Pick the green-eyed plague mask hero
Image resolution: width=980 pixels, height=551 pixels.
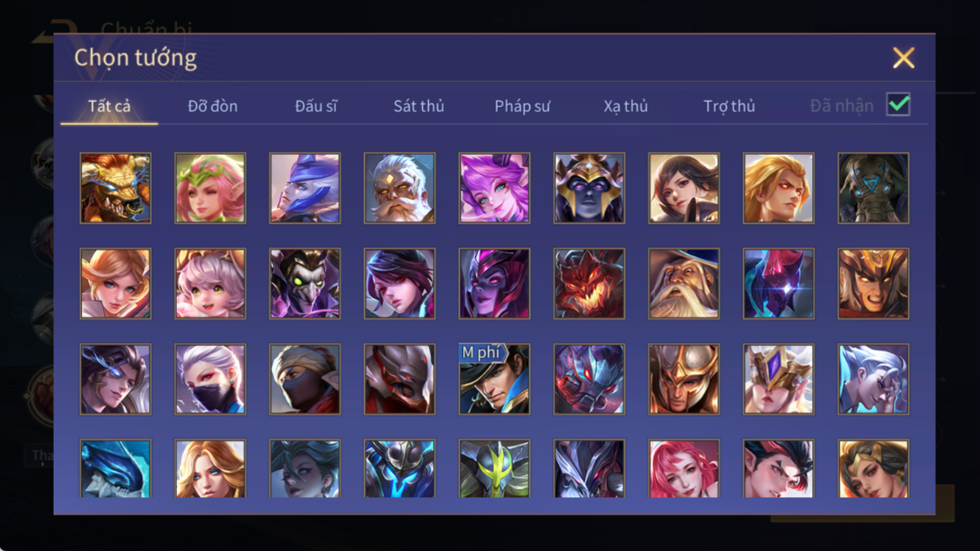[305, 284]
